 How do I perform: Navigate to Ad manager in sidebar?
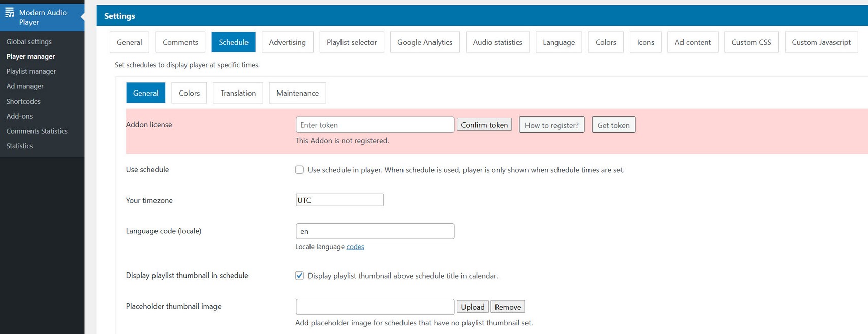click(x=25, y=86)
